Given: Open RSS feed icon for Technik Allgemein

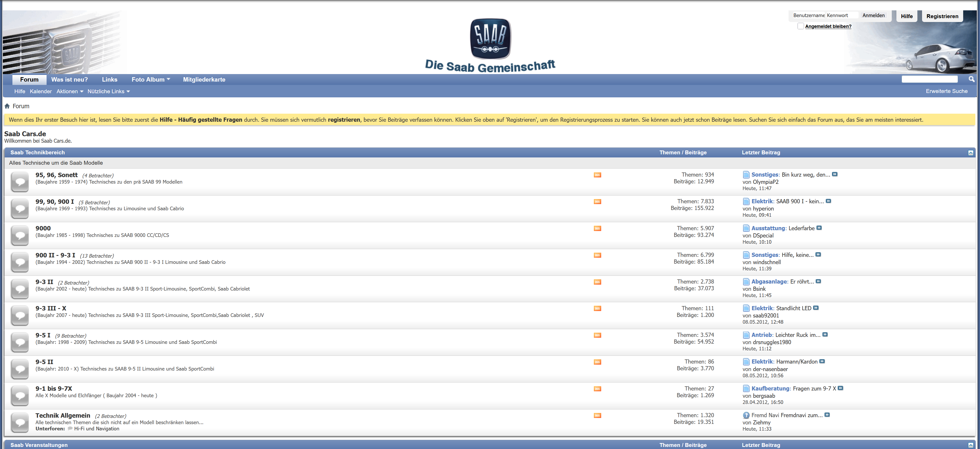Looking at the screenshot, I should [x=597, y=416].
